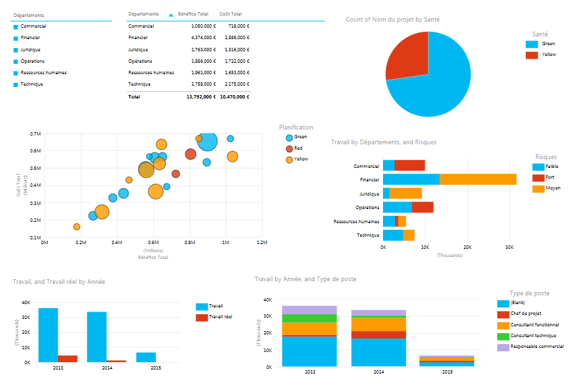The image size is (588, 383).
Task: Toggle Technique in the Départements slicer
Action: 31,84
